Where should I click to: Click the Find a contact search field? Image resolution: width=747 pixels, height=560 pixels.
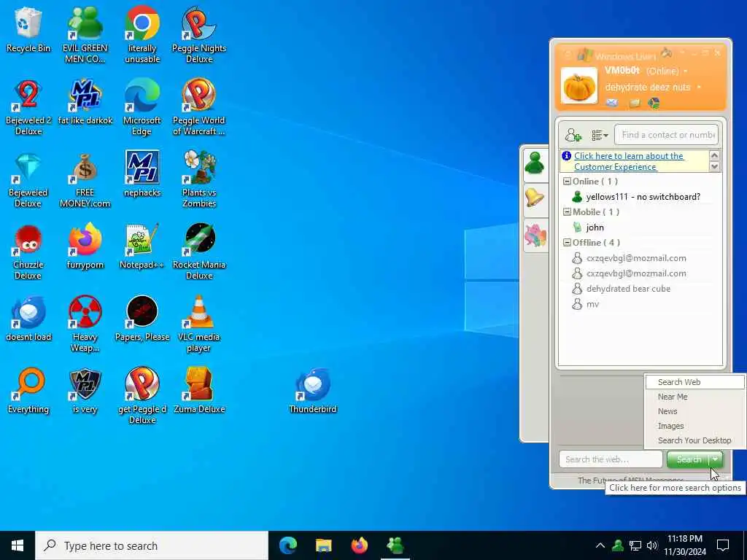[667, 135]
